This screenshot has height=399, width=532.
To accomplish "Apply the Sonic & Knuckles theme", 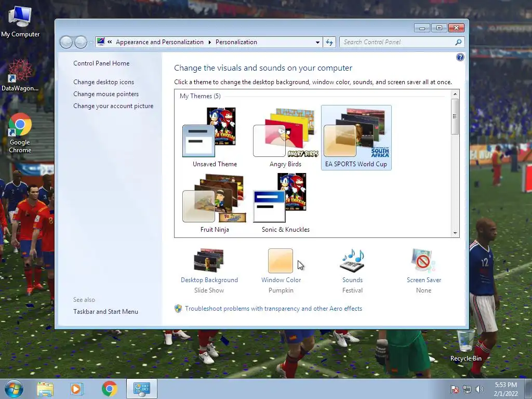I will click(285, 203).
